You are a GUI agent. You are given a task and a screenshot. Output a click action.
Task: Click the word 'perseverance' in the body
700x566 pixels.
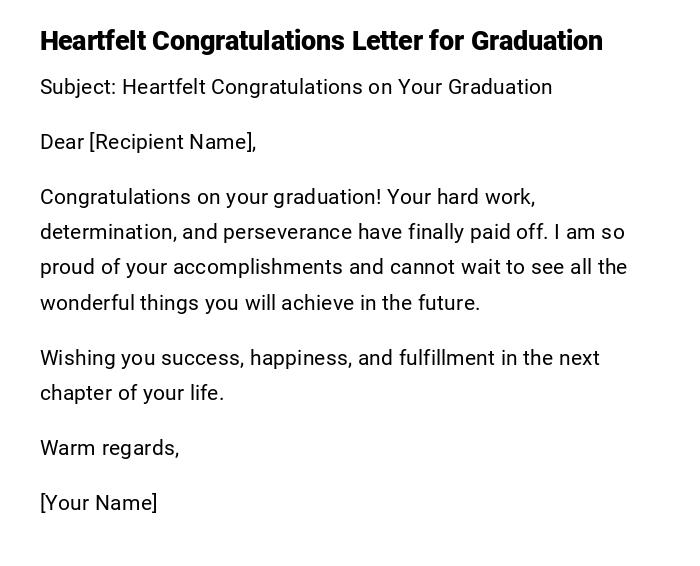288,232
